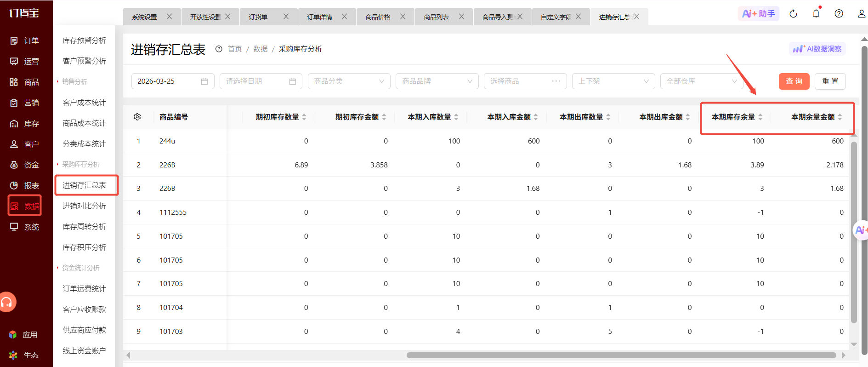Switch to the 系统设置 tab

pos(144,17)
